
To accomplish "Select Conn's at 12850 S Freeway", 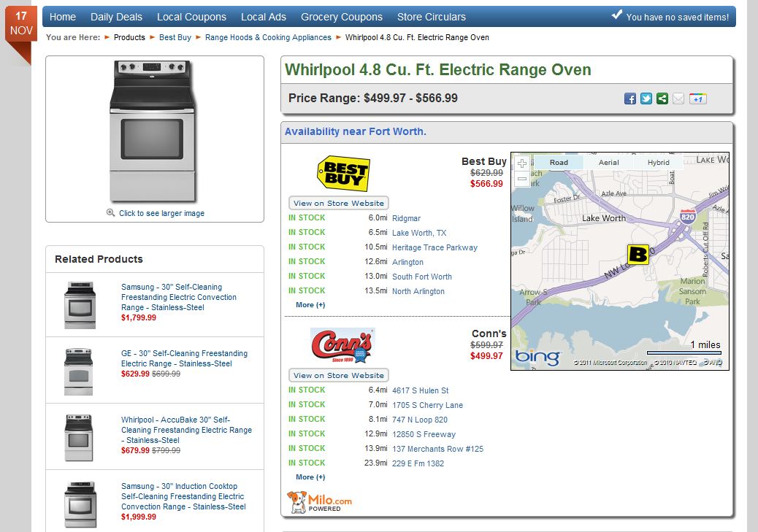I will click(424, 434).
